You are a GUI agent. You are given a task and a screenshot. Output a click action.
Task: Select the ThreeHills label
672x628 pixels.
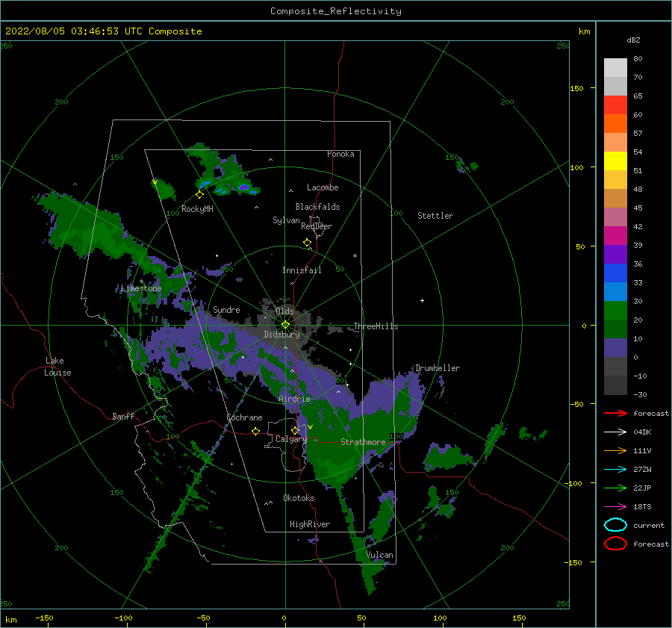[376, 326]
